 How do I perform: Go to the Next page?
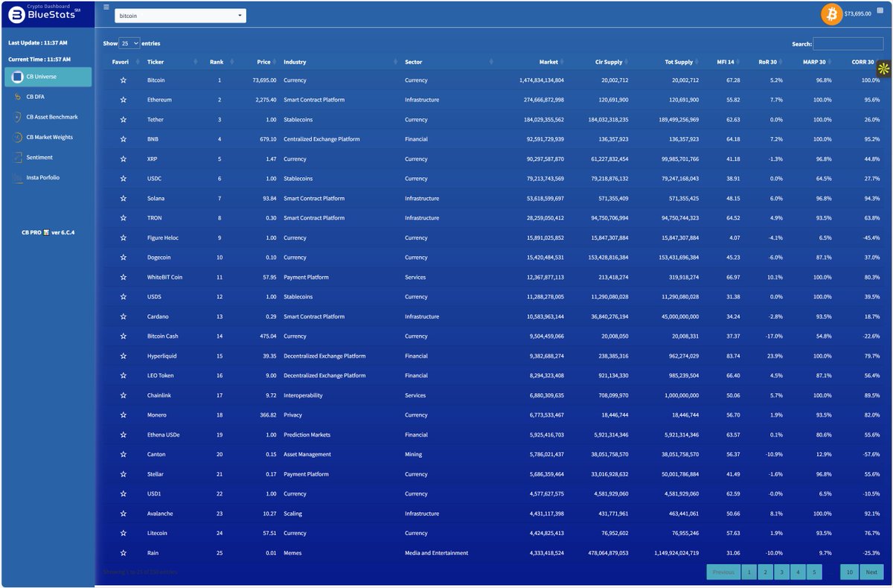(871, 572)
